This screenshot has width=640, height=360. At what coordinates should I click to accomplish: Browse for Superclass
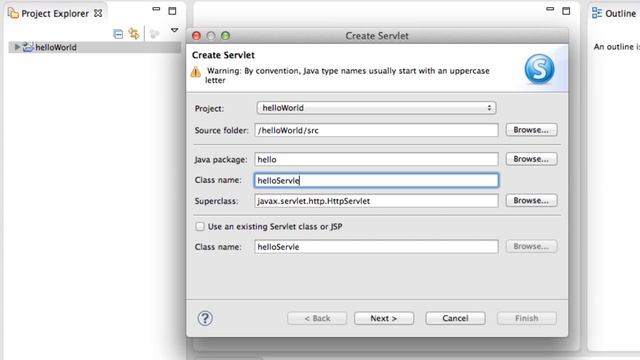[x=531, y=200]
